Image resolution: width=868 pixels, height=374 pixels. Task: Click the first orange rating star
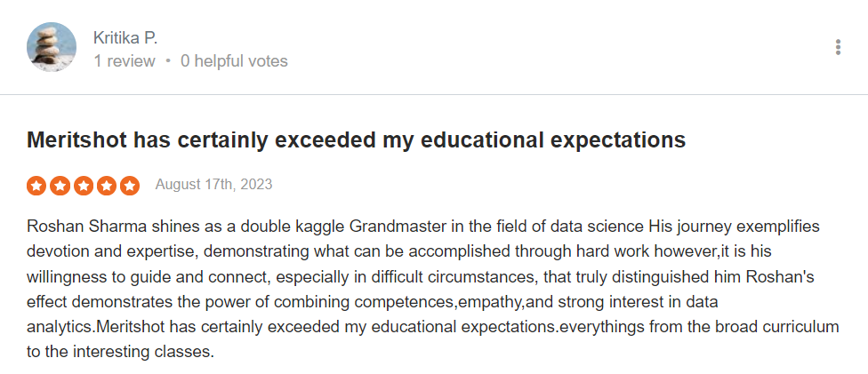tap(36, 186)
